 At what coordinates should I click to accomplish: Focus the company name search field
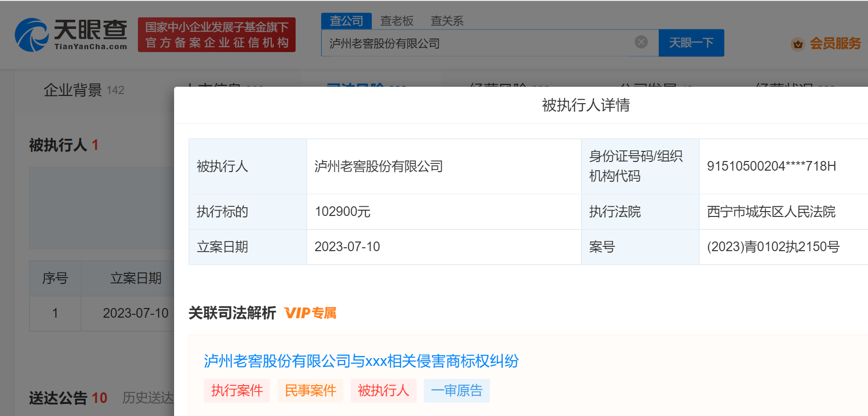477,43
